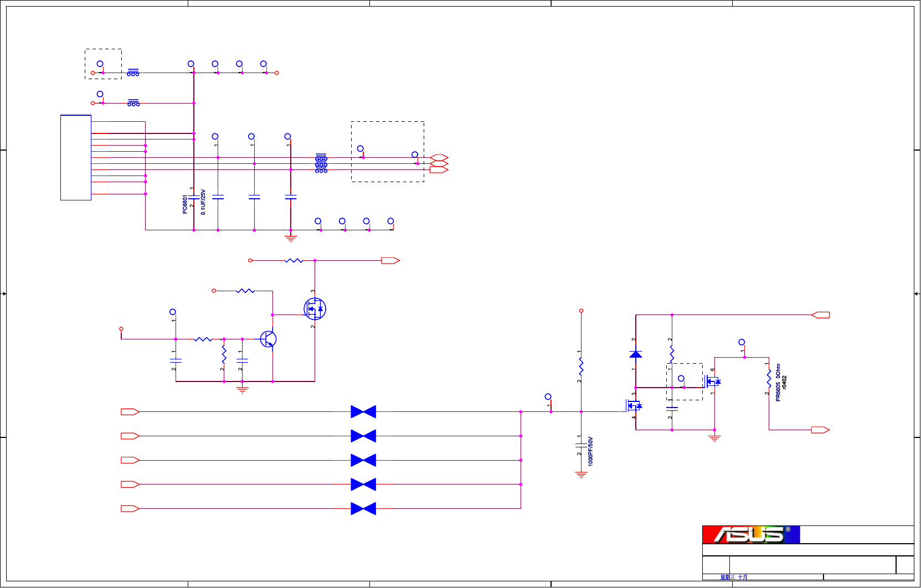Image resolution: width=921 pixels, height=588 pixels.
Task: Select resistor in series with the NPN base
Action: (203, 339)
